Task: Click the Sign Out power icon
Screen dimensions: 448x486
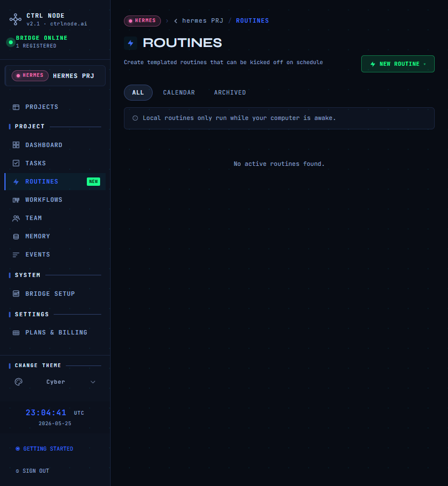Action: coord(17,471)
